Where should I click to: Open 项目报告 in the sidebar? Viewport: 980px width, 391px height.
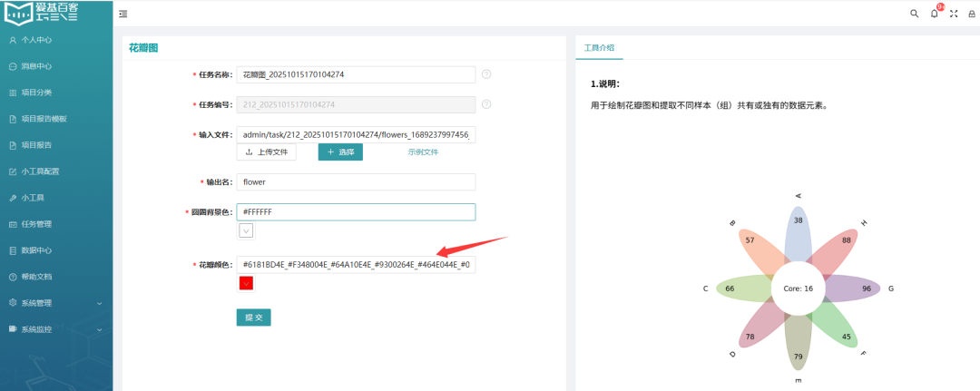coord(36,145)
